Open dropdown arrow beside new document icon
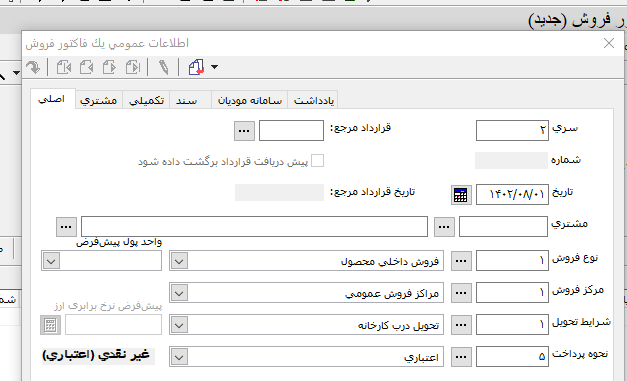The height and width of the screenshot is (381, 627). (214, 67)
